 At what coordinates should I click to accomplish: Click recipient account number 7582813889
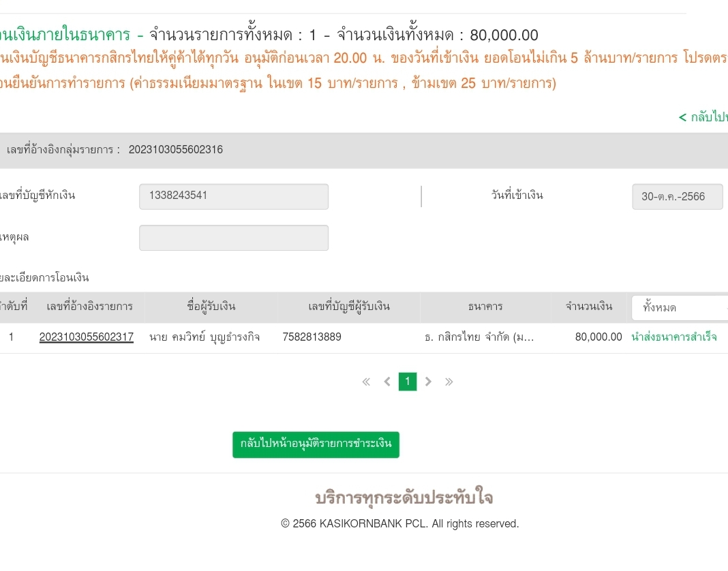click(312, 337)
